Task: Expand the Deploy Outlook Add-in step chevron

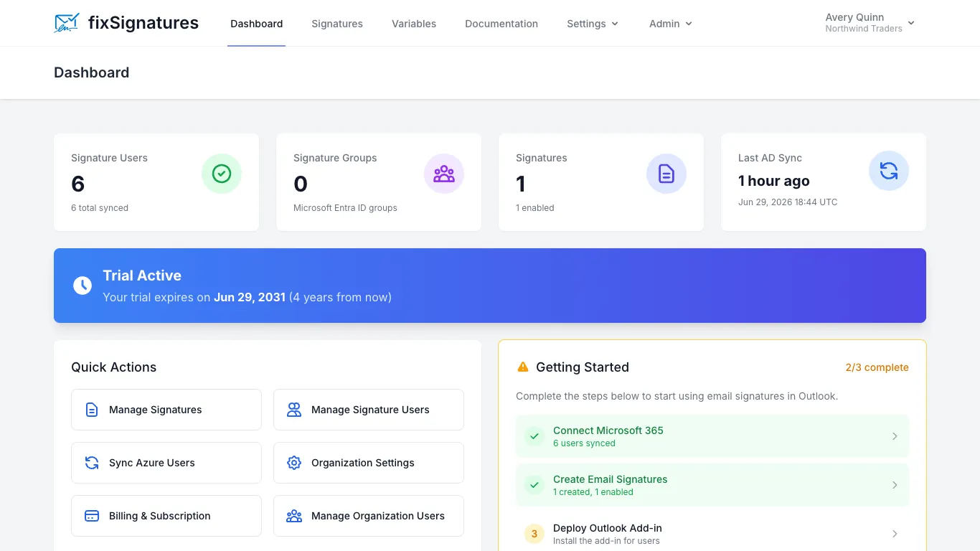Action: [x=895, y=534]
